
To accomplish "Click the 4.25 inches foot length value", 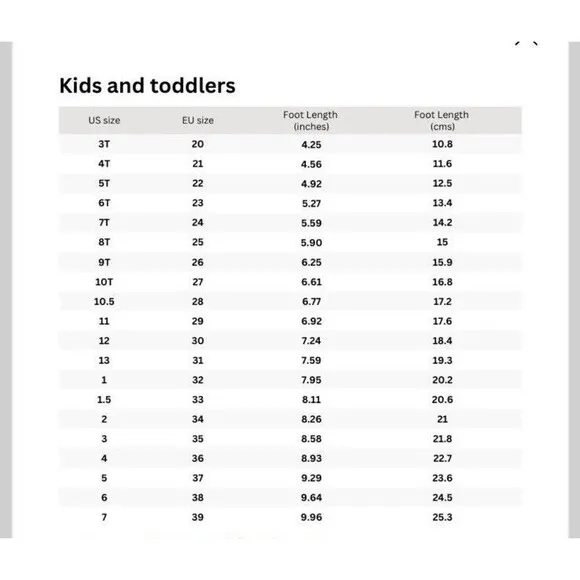I will [x=311, y=144].
